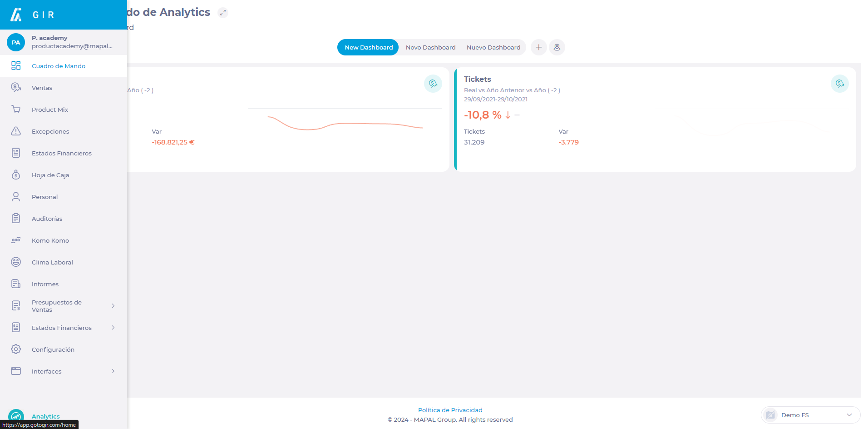Click the Hoja de Caja money bag icon
Viewport: 868px width, 429px height.
click(x=16, y=175)
